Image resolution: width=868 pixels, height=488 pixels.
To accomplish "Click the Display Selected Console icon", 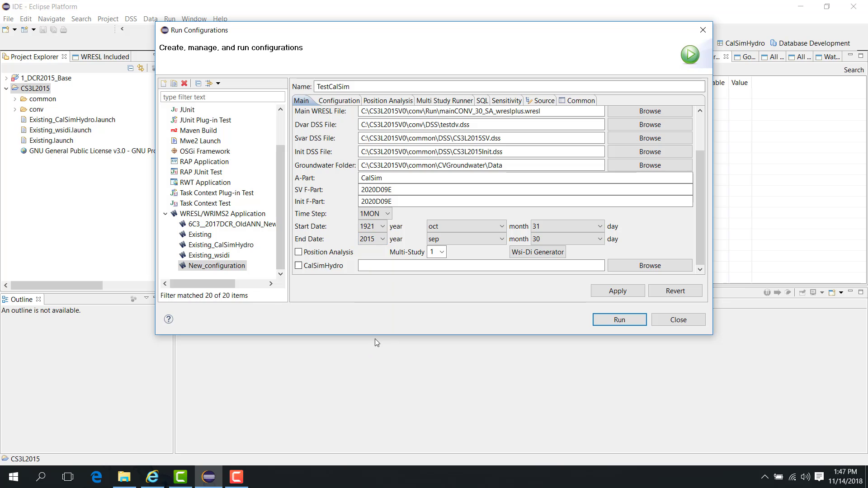I will (x=813, y=292).
